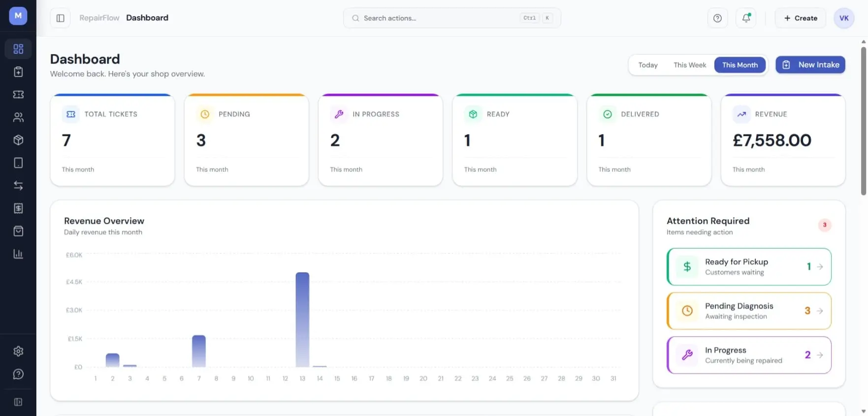Screen dimensions: 868x416
Task: Click the Delivered checkmark icon
Action: [608, 114]
